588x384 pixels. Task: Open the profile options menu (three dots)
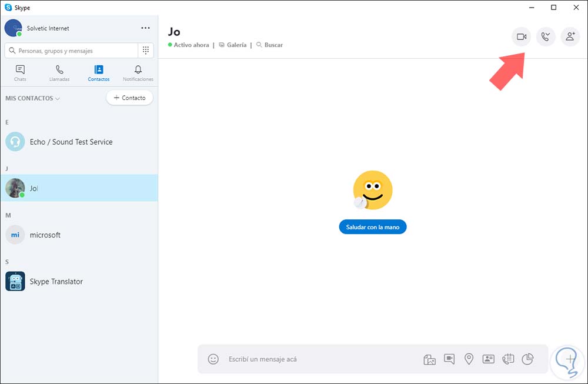click(x=145, y=28)
